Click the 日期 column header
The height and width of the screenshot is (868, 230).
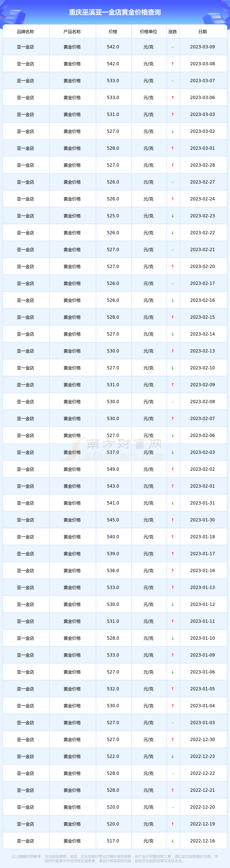pyautogui.click(x=203, y=32)
